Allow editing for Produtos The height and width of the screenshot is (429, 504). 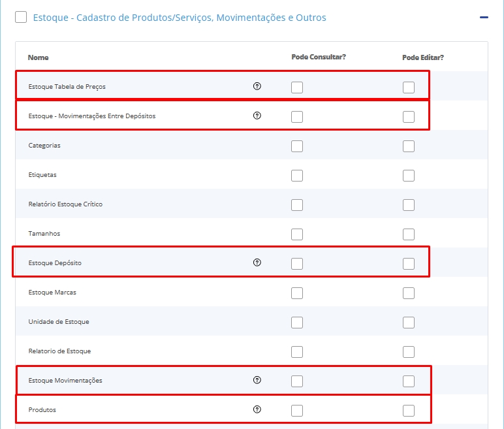click(x=409, y=411)
